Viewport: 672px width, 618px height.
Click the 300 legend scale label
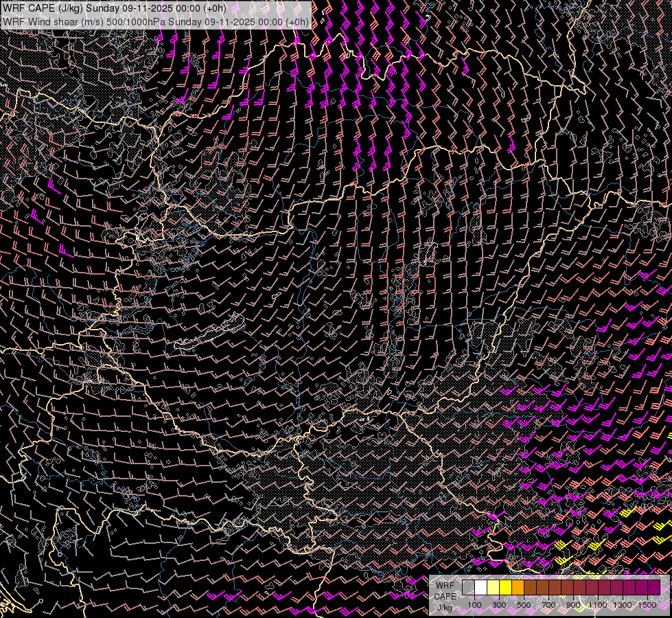[x=499, y=605]
